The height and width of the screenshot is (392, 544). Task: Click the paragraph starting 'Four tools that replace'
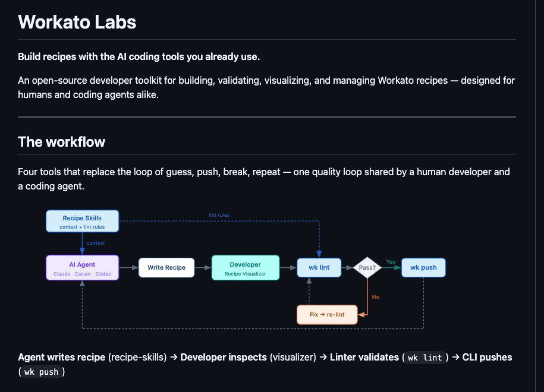pyautogui.click(x=264, y=179)
